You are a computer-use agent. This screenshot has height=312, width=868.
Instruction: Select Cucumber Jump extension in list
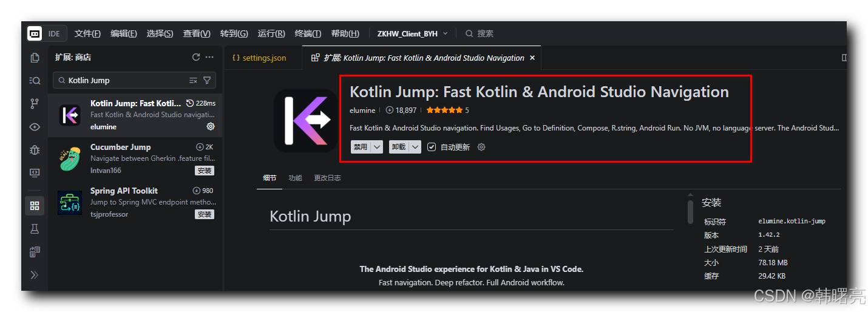click(x=135, y=158)
